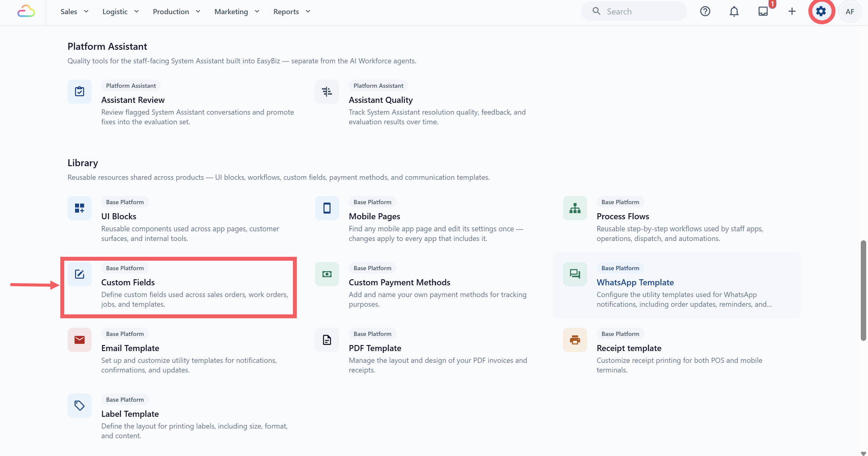This screenshot has width=868, height=456.
Task: Click the Base Platform tag above Email Template
Action: point(125,334)
